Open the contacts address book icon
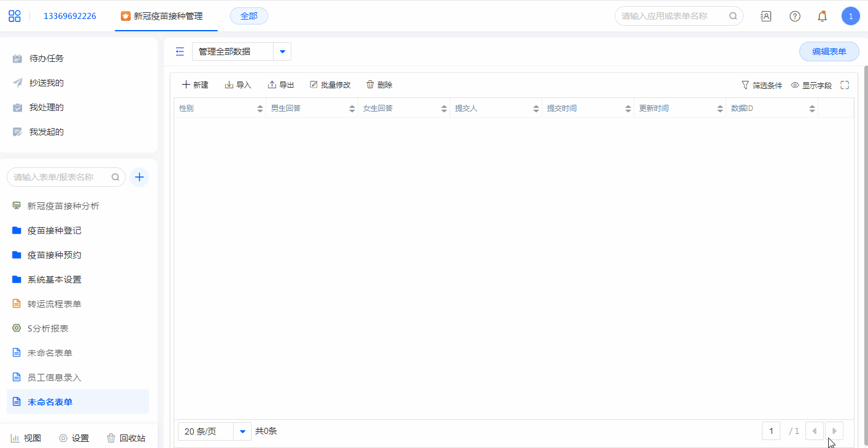Screen dimensions: 868x448 tap(766, 17)
